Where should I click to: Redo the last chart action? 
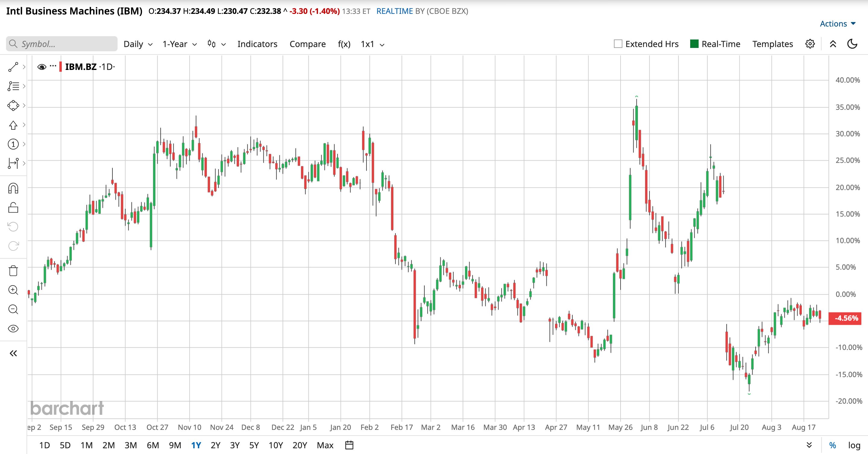[x=13, y=246]
